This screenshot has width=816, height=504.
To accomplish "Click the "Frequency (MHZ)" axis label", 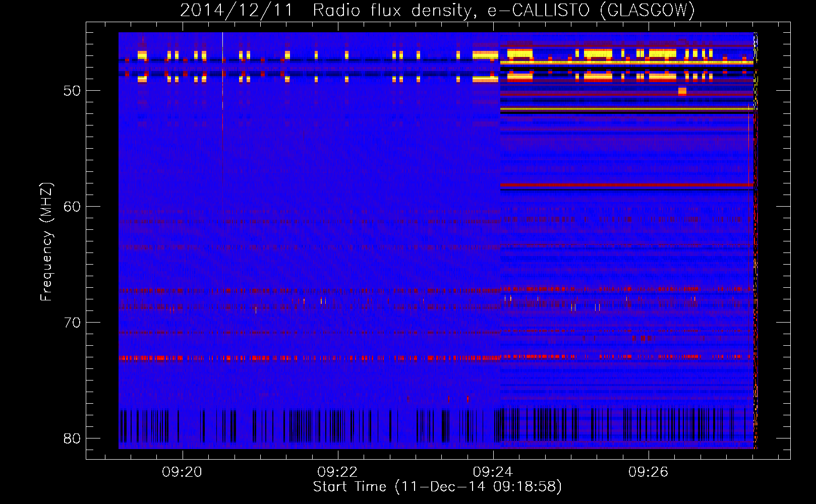I will [x=46, y=242].
